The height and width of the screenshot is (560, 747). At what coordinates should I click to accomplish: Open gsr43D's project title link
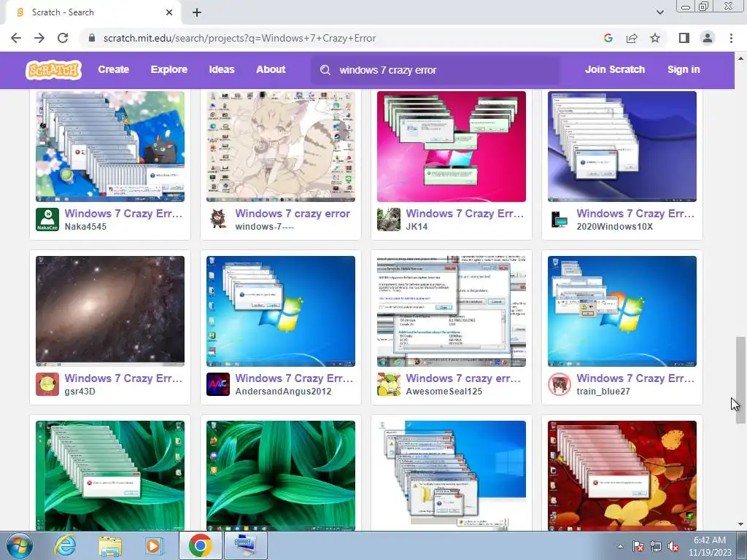click(123, 378)
